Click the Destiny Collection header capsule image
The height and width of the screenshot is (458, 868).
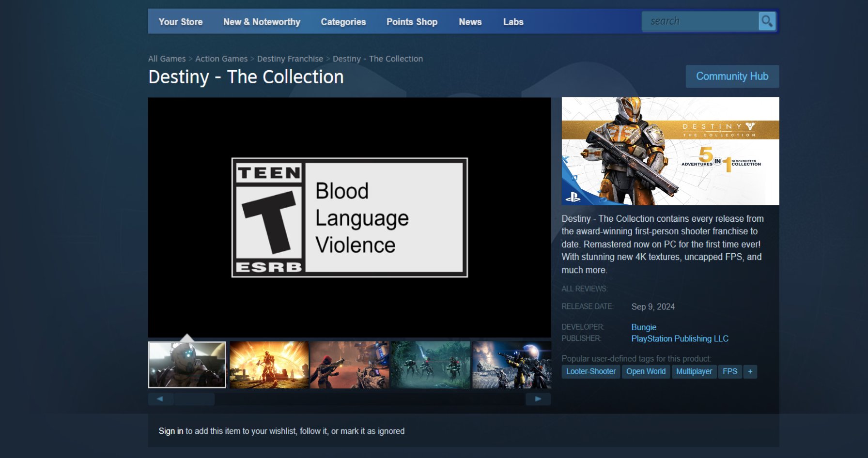point(670,151)
